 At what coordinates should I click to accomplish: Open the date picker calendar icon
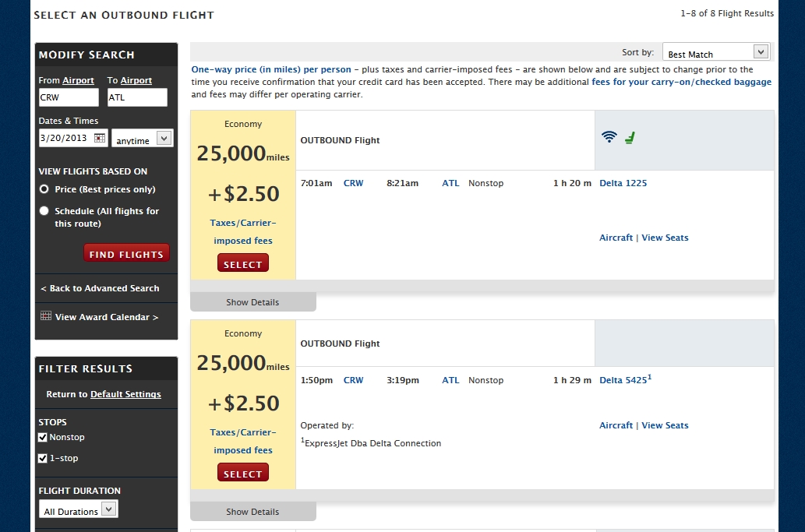click(x=100, y=138)
